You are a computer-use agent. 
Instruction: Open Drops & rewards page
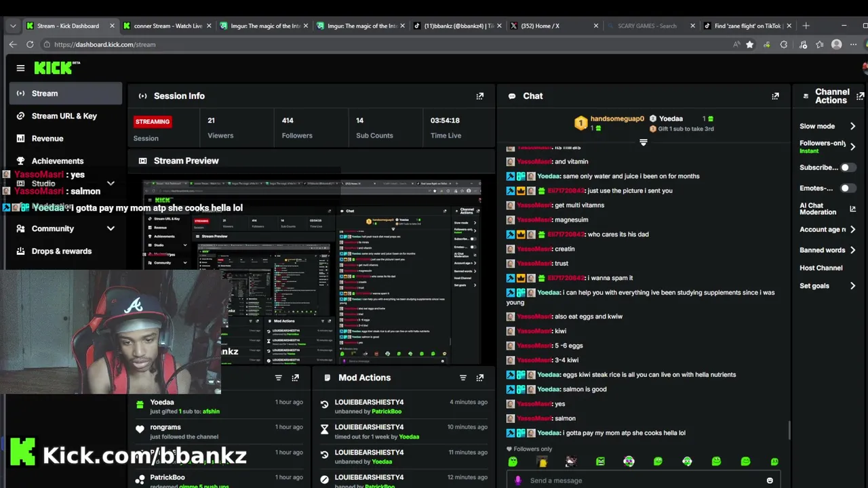(66, 251)
